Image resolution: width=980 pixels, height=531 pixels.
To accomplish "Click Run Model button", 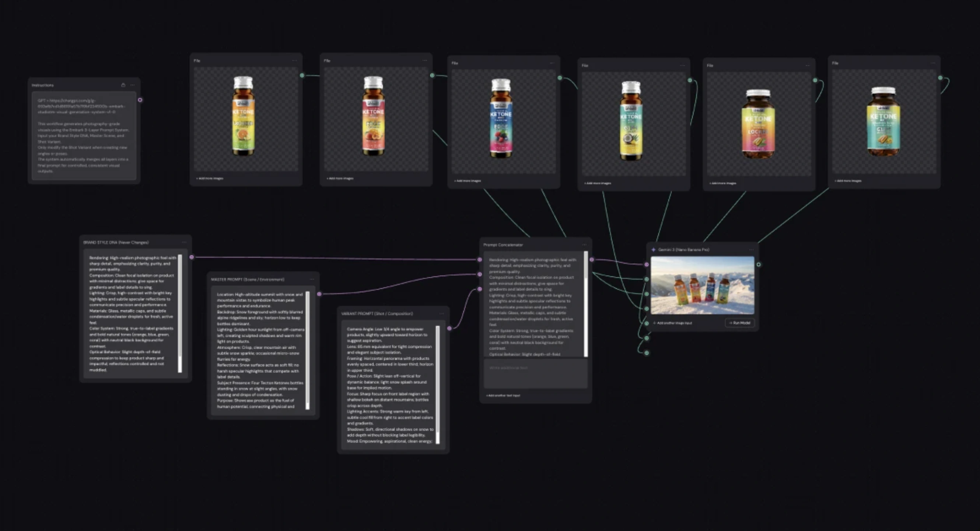I will [x=739, y=323].
